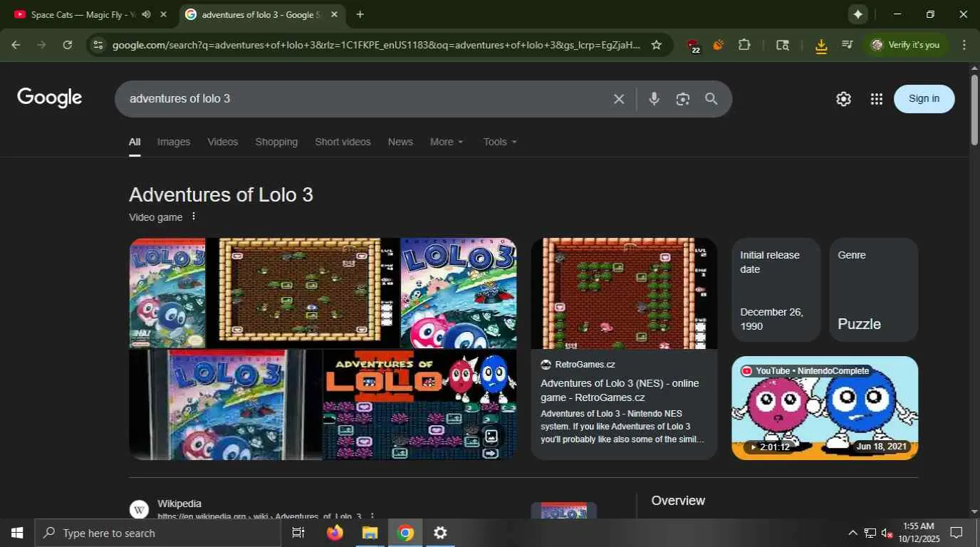Viewport: 980px width, 547px height.
Task: Click the Google search input field
Action: 367,99
